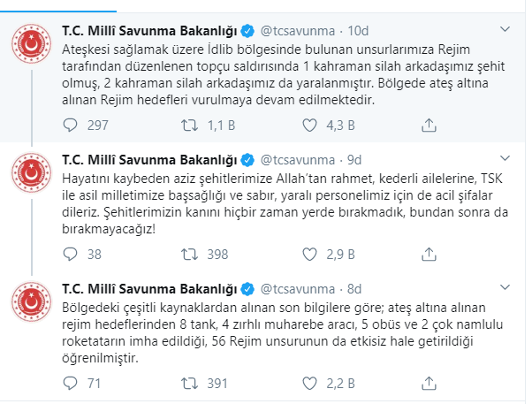Open the 8d timestamp of the third tweet
Viewport: 532px width, 404px height.
354,289
